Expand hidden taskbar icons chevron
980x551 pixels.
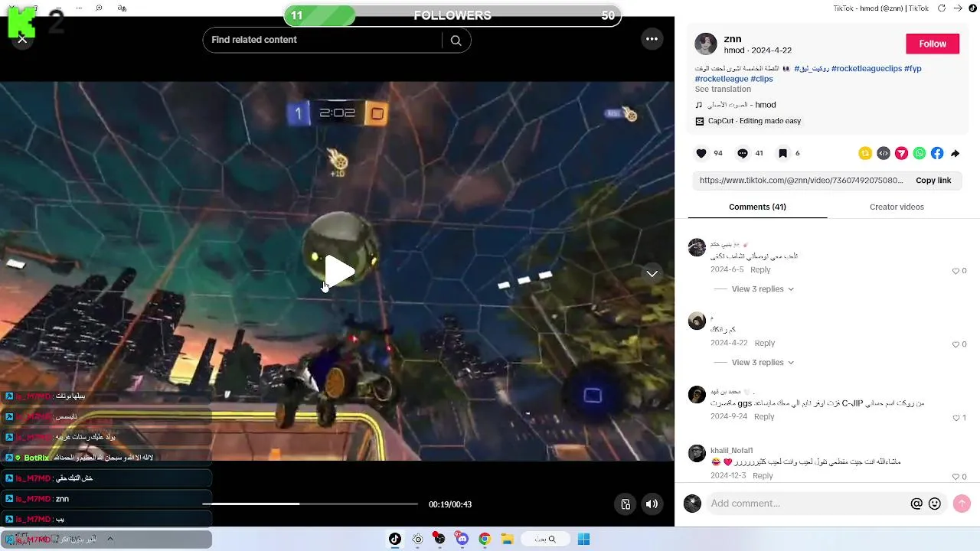click(x=109, y=539)
